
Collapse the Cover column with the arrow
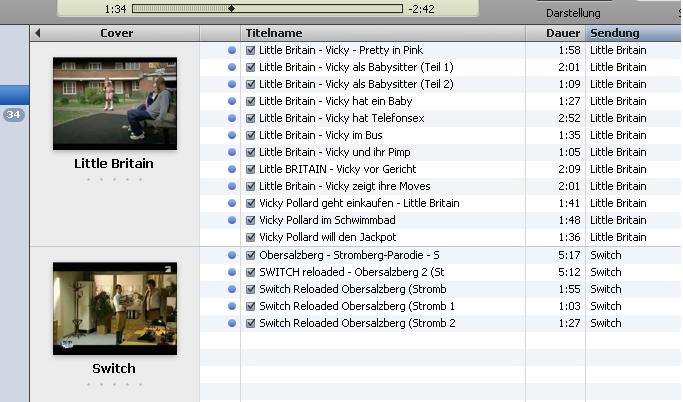(37, 33)
